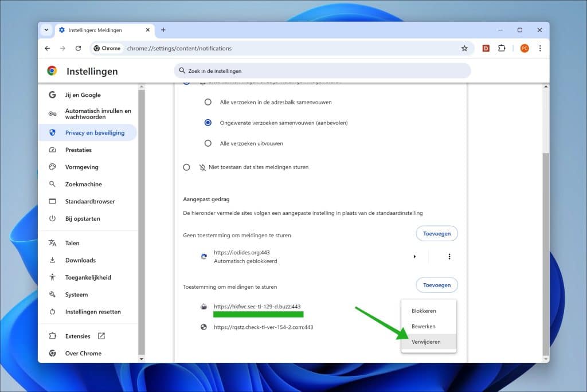Bookmark this page with the star icon
Image resolution: width=587 pixels, height=392 pixels.
(464, 48)
